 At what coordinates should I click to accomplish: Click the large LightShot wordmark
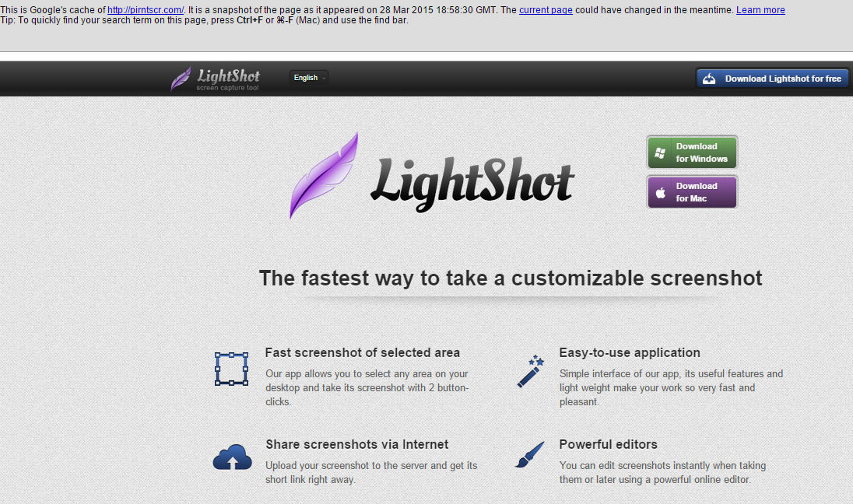(x=472, y=184)
